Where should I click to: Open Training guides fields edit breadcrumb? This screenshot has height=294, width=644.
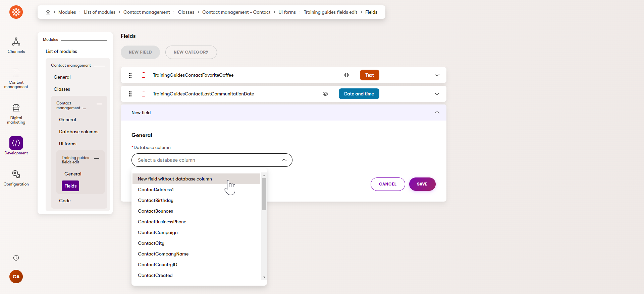point(330,12)
